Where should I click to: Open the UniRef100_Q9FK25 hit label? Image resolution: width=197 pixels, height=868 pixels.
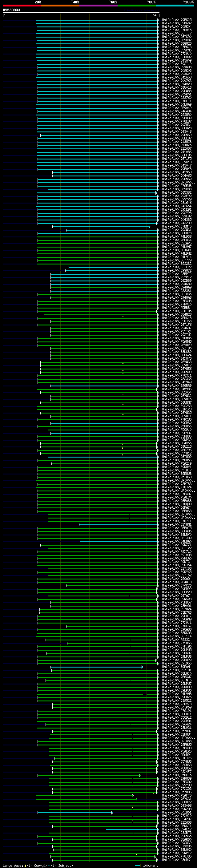coord(177,20)
